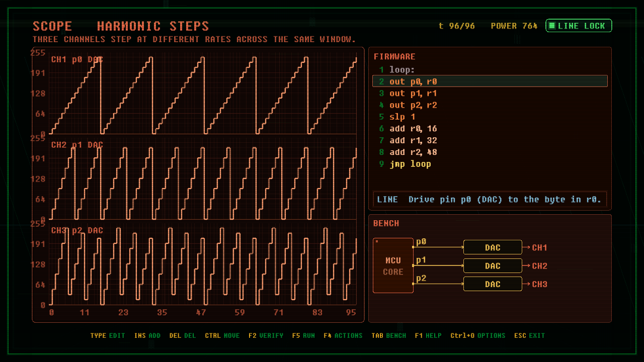Select firmware line 'add r1, 32'
This screenshot has height=362, width=644.
click(x=490, y=140)
